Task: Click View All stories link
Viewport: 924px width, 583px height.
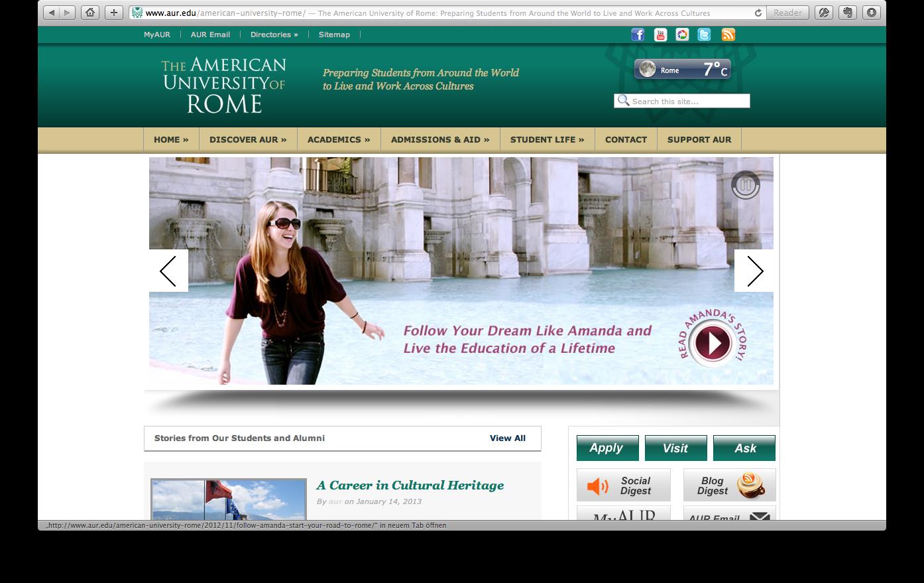Action: tap(508, 438)
